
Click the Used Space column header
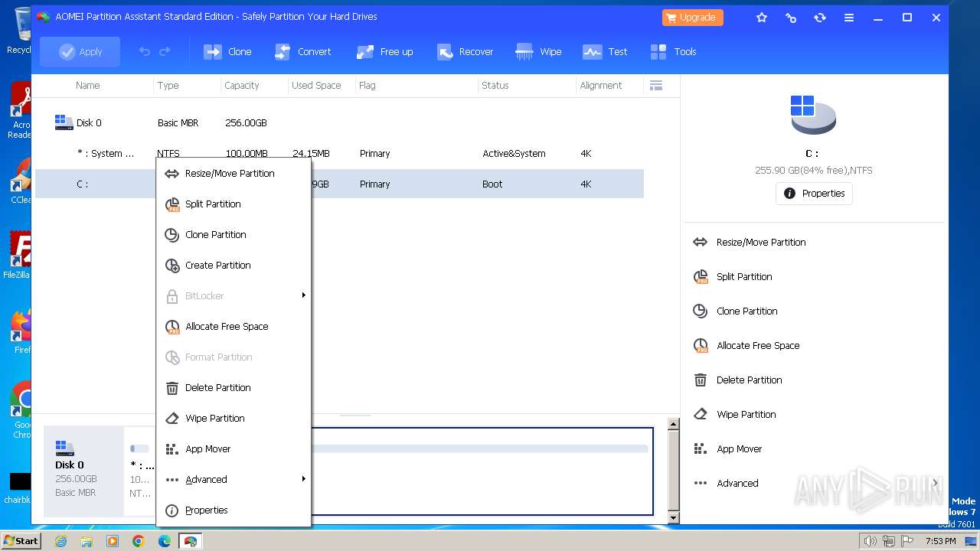[316, 86]
